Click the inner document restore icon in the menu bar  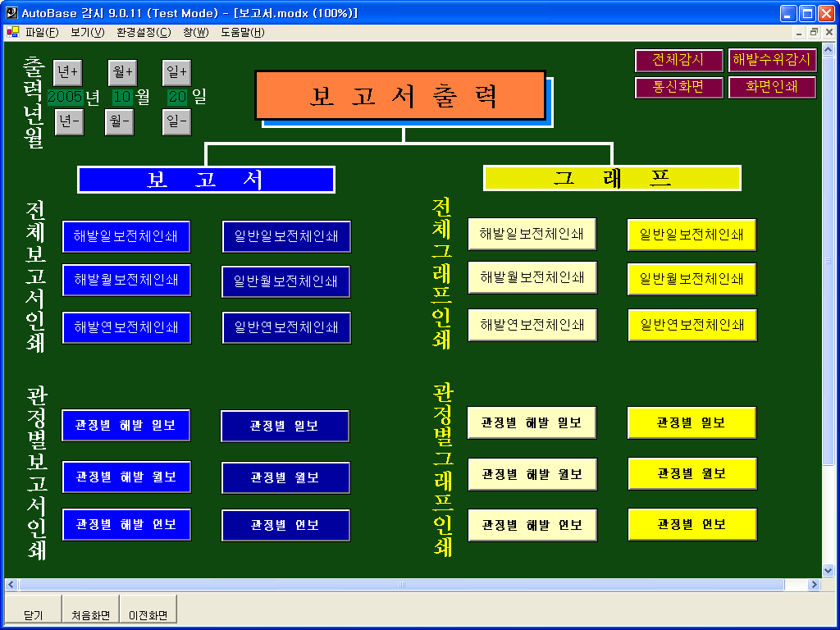[814, 33]
